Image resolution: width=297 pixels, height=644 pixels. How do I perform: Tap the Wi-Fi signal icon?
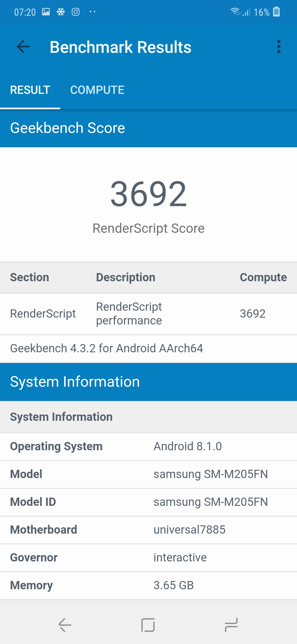(x=235, y=12)
